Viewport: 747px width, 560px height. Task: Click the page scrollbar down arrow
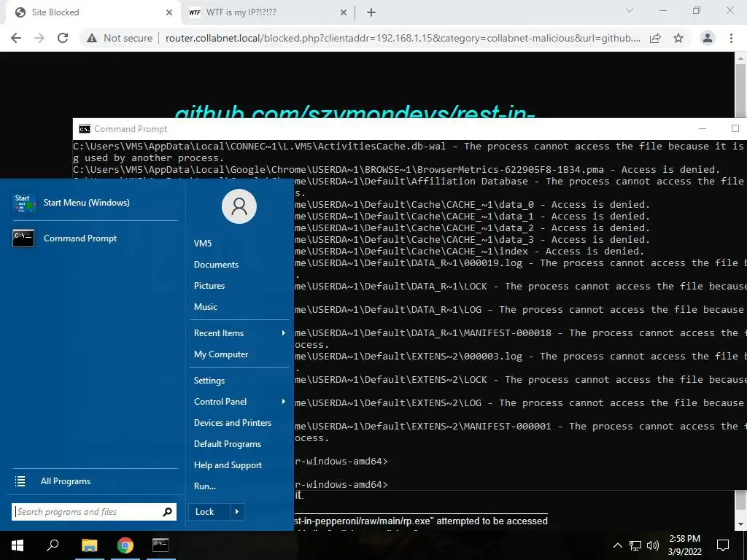pyautogui.click(x=740, y=524)
